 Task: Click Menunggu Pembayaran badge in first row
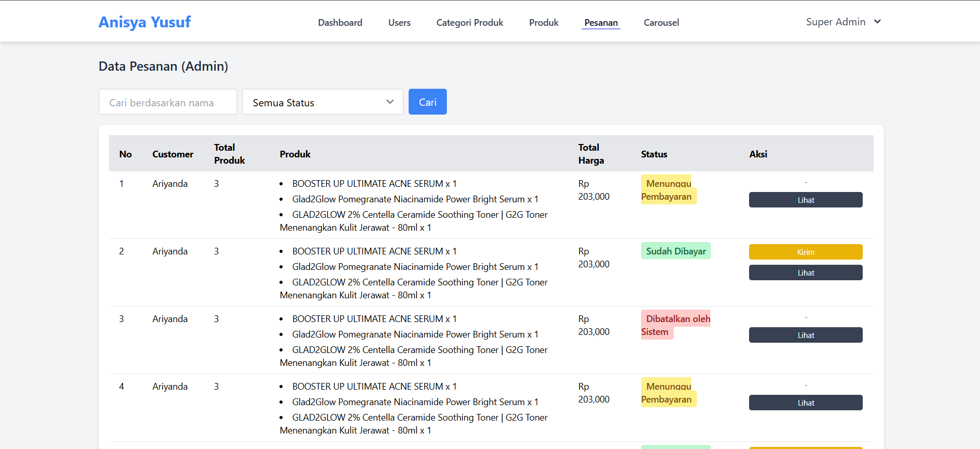(x=668, y=190)
